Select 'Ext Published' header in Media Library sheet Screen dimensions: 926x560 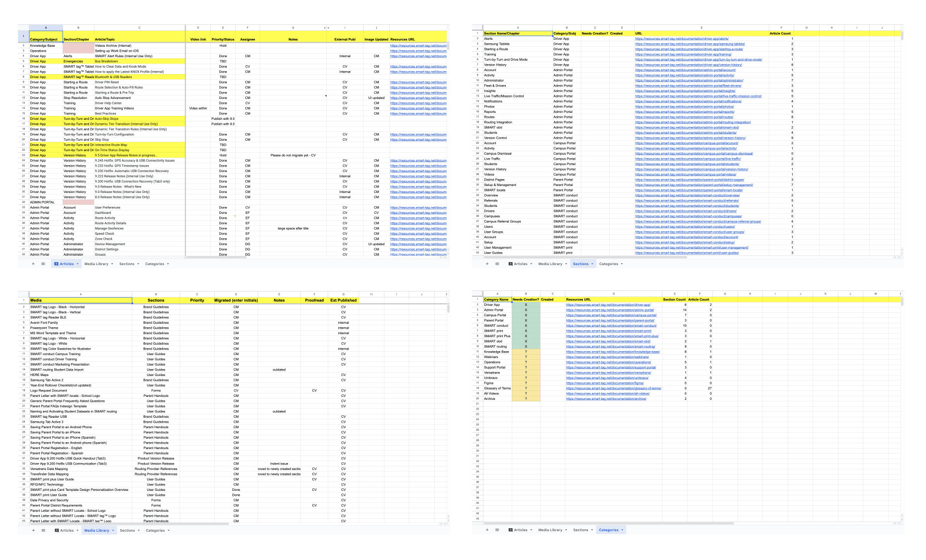343,300
